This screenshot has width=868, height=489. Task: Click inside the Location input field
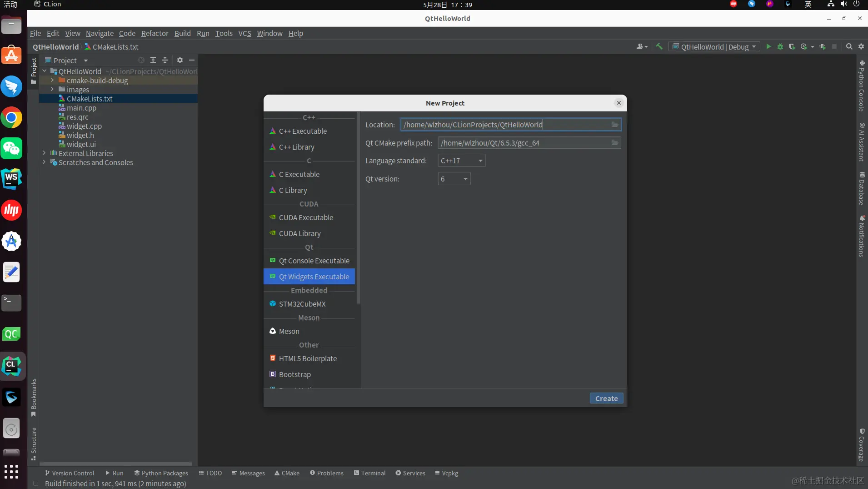(x=500, y=125)
